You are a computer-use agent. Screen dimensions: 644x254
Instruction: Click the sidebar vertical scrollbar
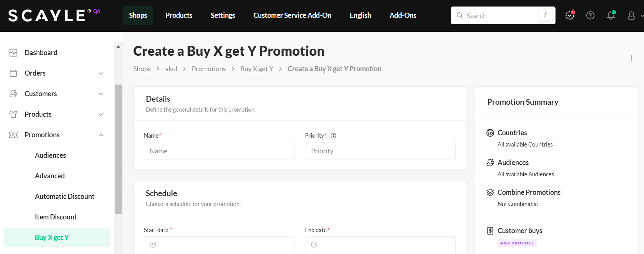(x=118, y=149)
